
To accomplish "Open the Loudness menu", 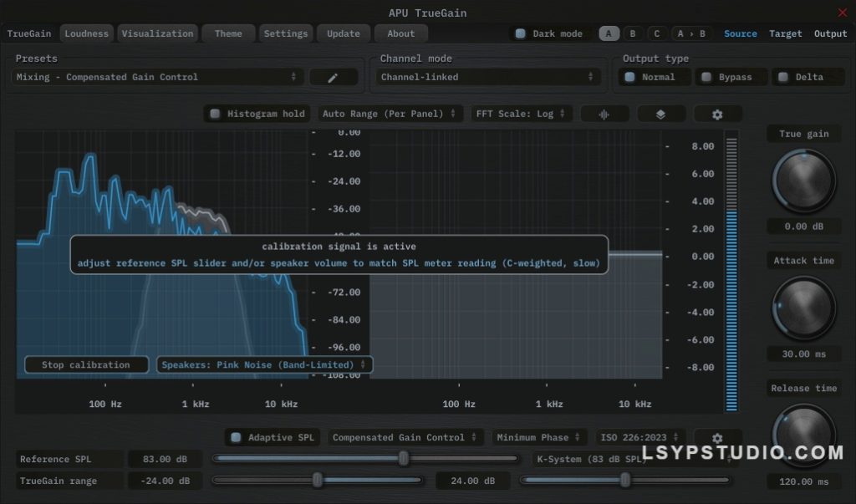I will [x=86, y=33].
